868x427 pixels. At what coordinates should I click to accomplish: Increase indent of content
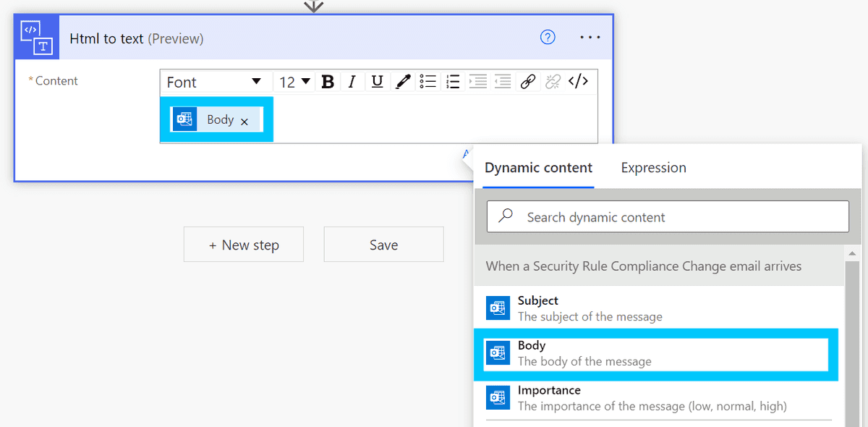pyautogui.click(x=477, y=82)
